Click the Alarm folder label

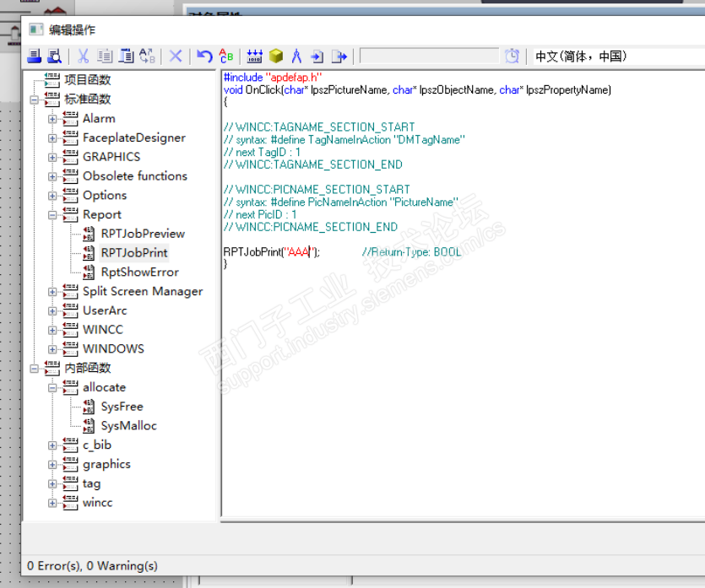point(99,119)
